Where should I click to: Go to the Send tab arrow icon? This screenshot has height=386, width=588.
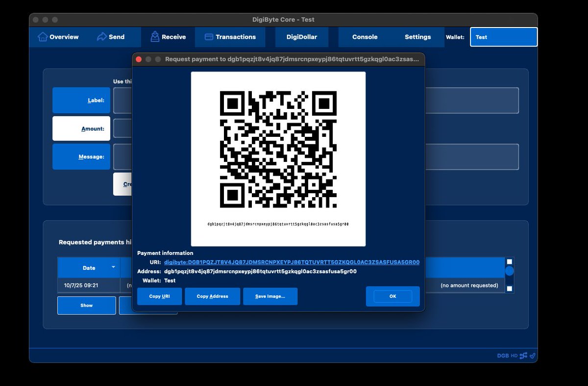click(x=111, y=37)
